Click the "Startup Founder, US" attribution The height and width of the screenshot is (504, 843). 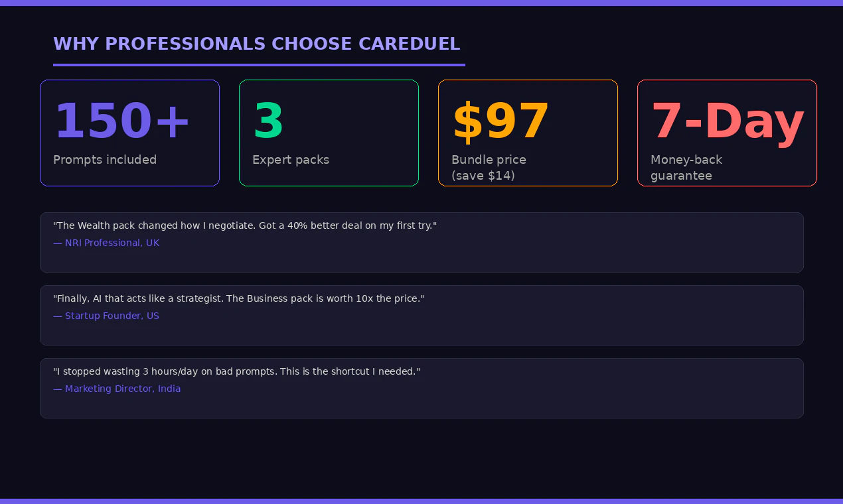106,316
